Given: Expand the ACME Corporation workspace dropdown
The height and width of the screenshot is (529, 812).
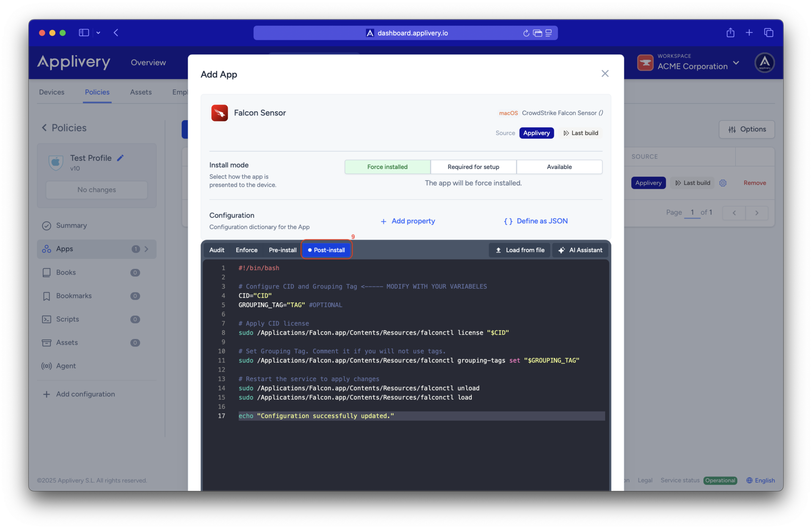Looking at the screenshot, I should pos(736,63).
